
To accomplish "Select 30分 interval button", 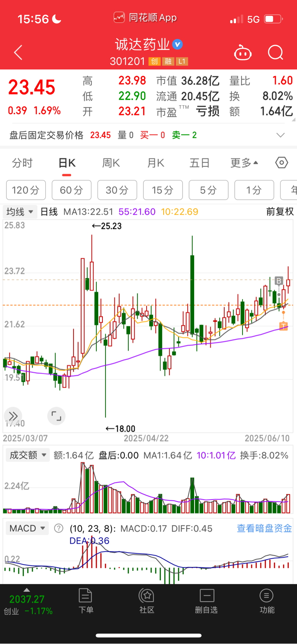I will click(x=117, y=190).
